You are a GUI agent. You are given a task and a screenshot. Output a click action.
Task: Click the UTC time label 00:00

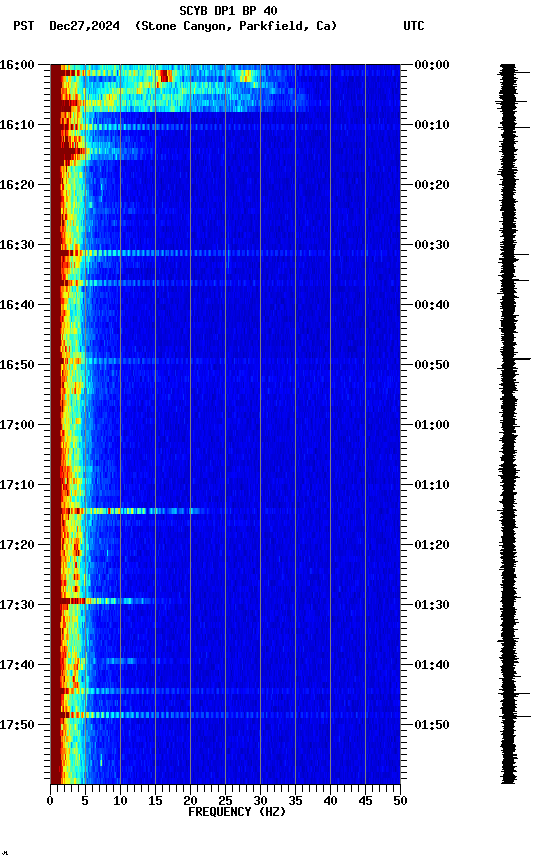click(432, 65)
